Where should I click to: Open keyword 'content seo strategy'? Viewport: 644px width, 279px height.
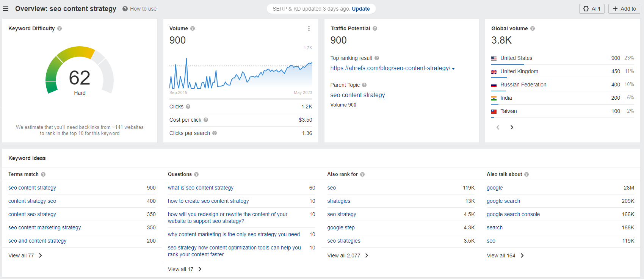click(32, 214)
